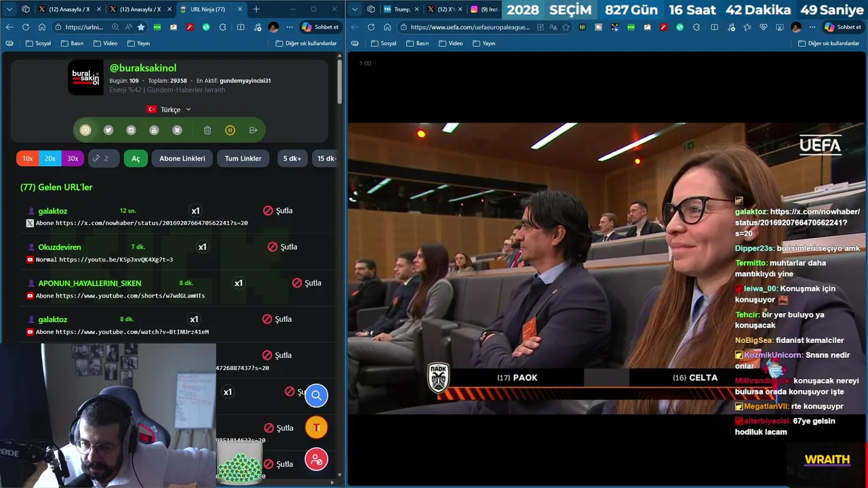Click the username APONUN_HAYALLERINI_SIKEN
Image resolution: width=868 pixels, height=488 pixels.
tap(90, 283)
